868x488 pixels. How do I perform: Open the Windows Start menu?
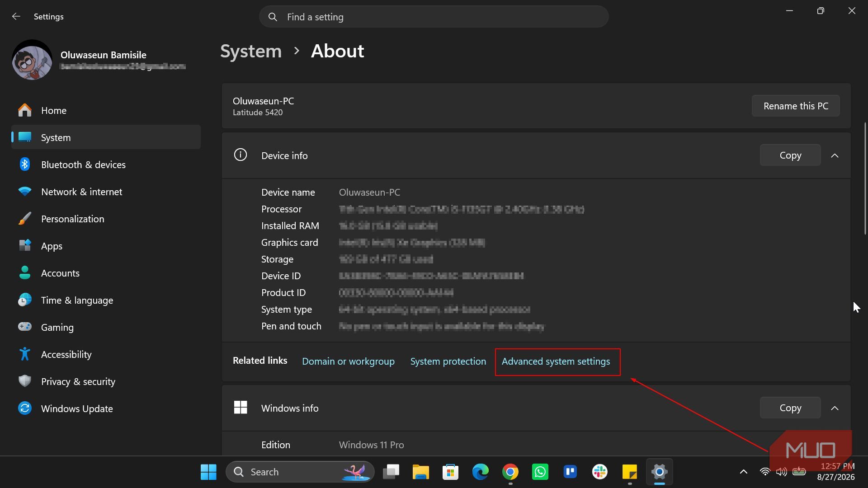(208, 472)
